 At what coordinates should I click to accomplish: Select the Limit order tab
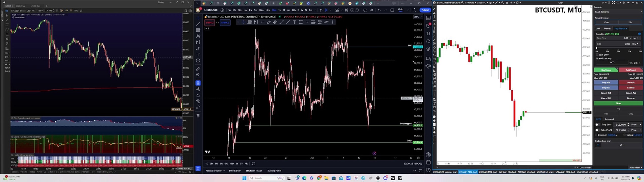pos(598,29)
